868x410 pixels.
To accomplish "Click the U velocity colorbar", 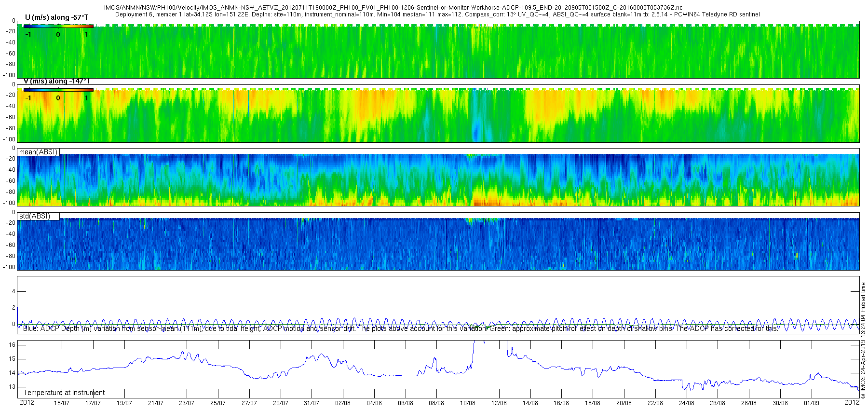I will (x=58, y=27).
